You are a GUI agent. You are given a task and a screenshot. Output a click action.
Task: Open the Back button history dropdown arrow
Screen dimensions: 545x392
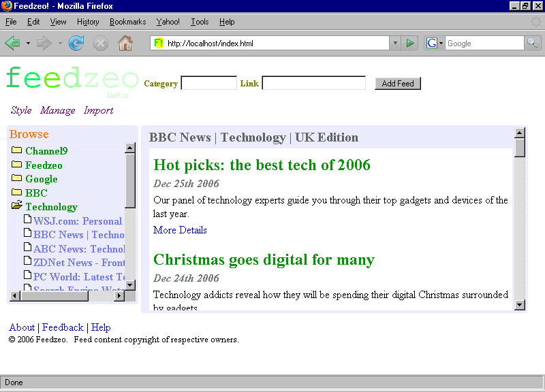click(28, 44)
